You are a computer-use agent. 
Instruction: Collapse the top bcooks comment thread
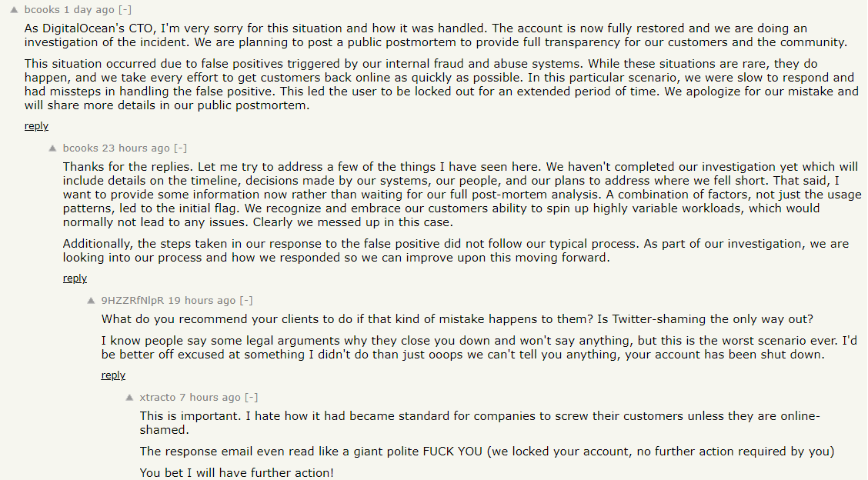125,10
